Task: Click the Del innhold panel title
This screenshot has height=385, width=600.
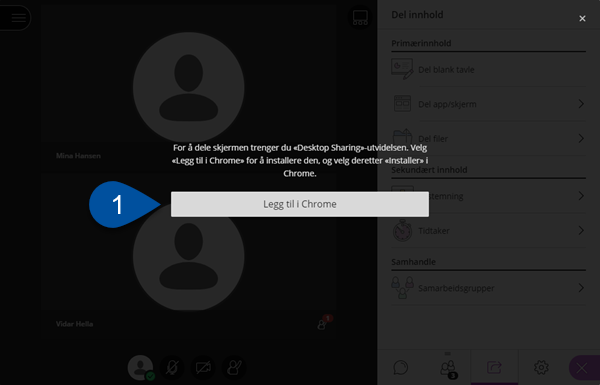Action: [417, 15]
